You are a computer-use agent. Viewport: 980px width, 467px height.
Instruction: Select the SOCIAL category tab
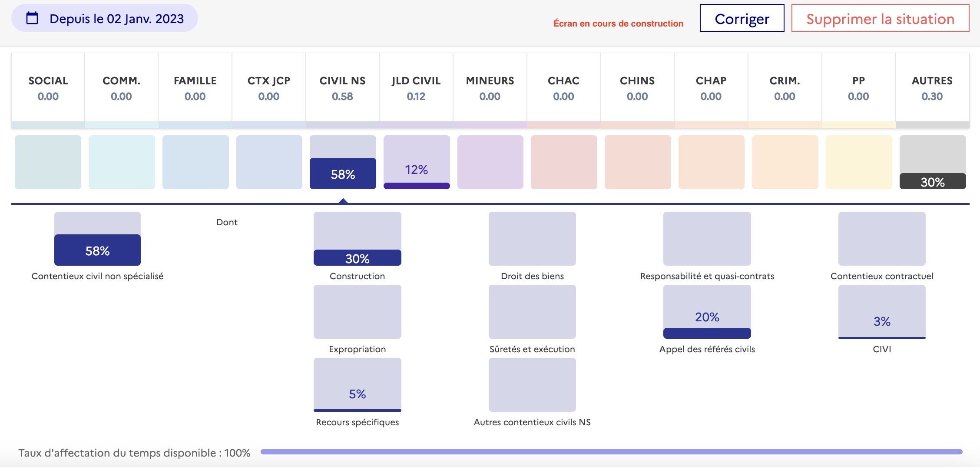point(48,88)
